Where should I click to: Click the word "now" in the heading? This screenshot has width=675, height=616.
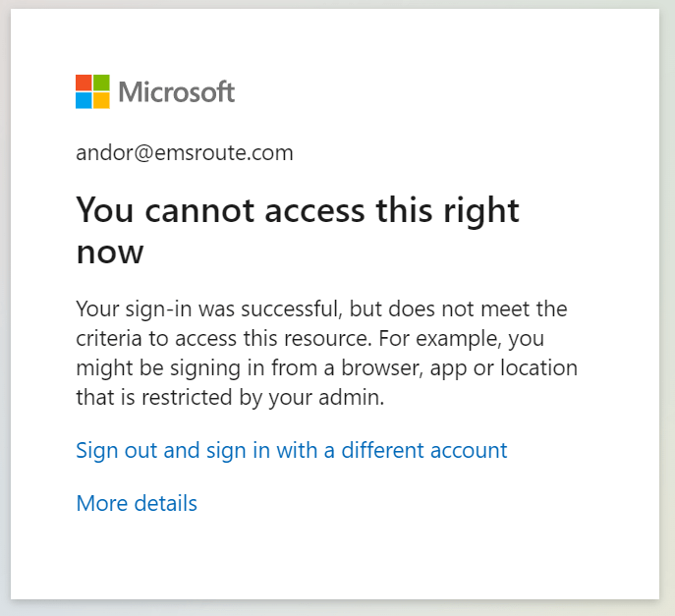(x=110, y=252)
